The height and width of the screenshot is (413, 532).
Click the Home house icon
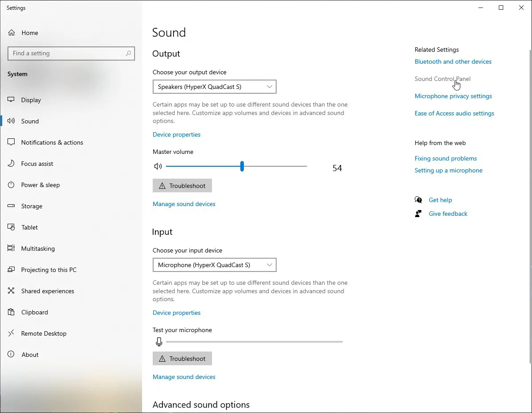tap(12, 33)
